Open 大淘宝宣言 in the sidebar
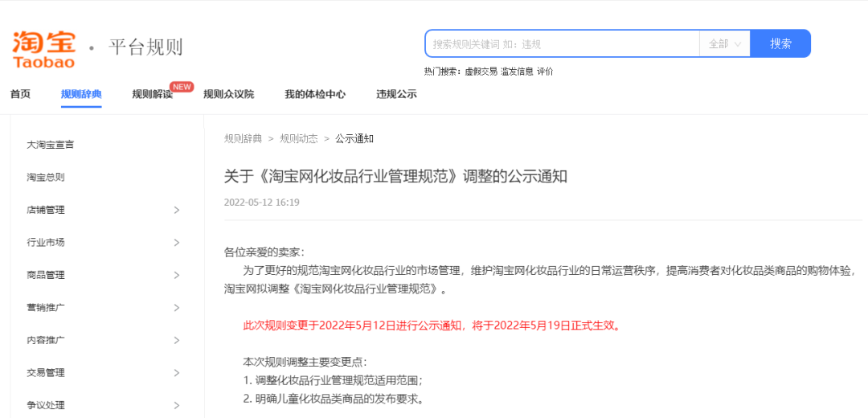868x418 pixels. coord(51,145)
